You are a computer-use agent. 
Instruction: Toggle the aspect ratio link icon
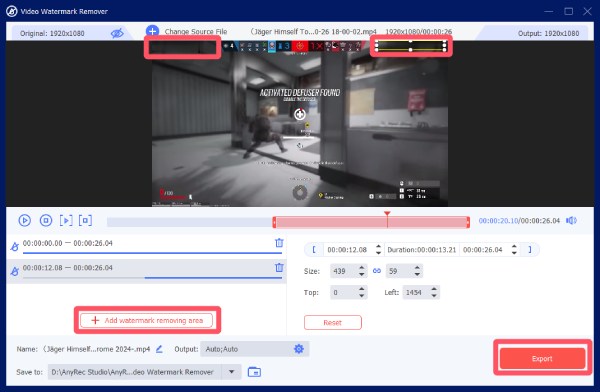[x=377, y=271]
